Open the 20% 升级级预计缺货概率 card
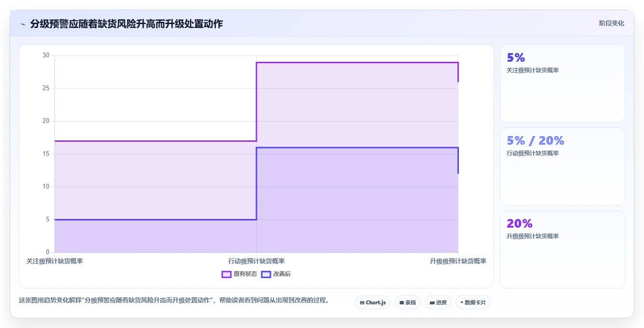The image size is (644, 328). pyautogui.click(x=562, y=249)
